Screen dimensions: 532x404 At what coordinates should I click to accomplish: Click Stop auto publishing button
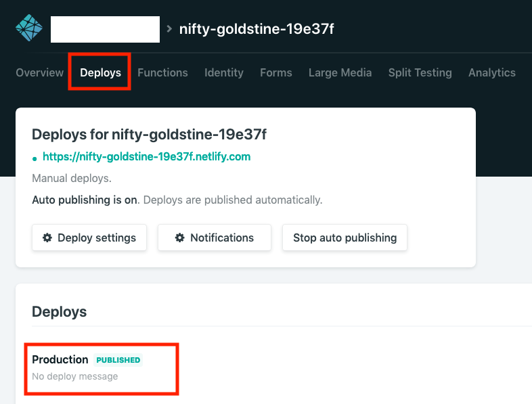point(345,238)
